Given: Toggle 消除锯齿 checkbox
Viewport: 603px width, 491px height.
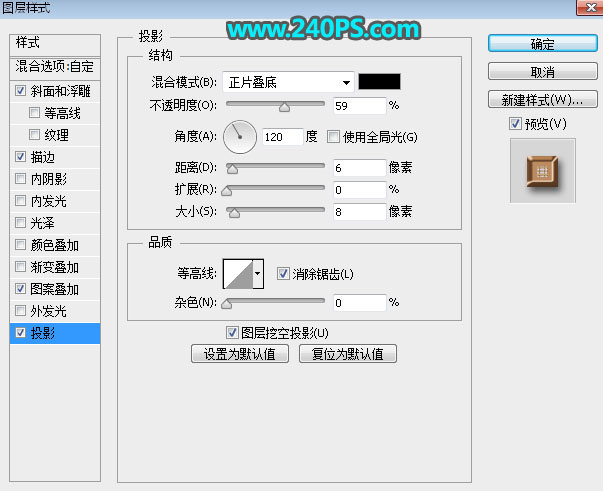Looking at the screenshot, I should (284, 274).
